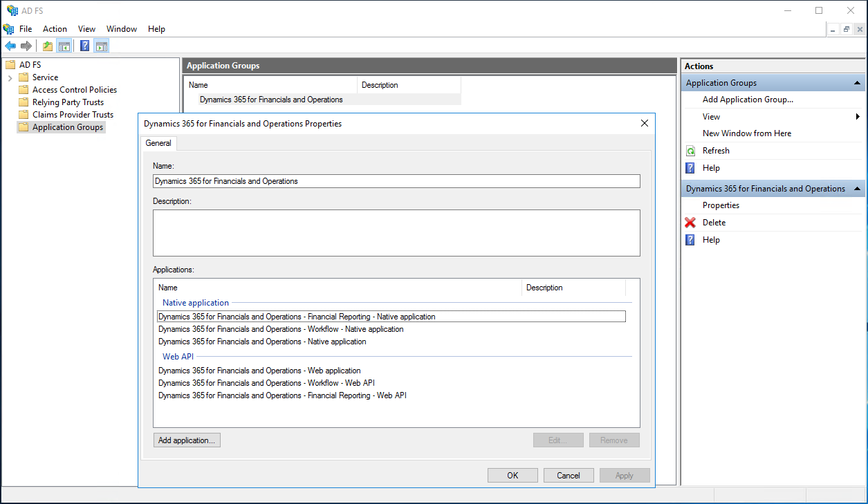The height and width of the screenshot is (504, 868).
Task: Click the MMC icon beside File menu
Action: tap(8, 29)
